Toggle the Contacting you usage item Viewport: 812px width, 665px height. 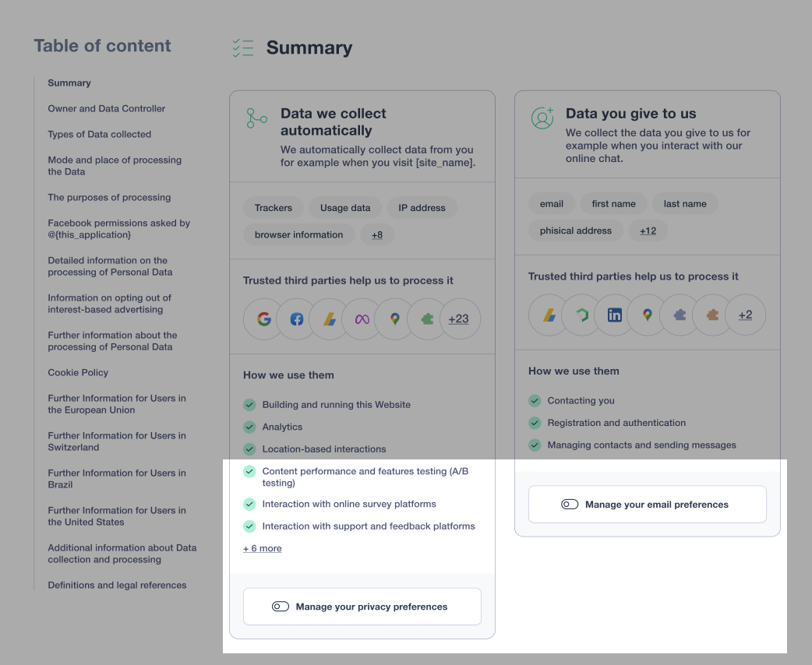535,400
